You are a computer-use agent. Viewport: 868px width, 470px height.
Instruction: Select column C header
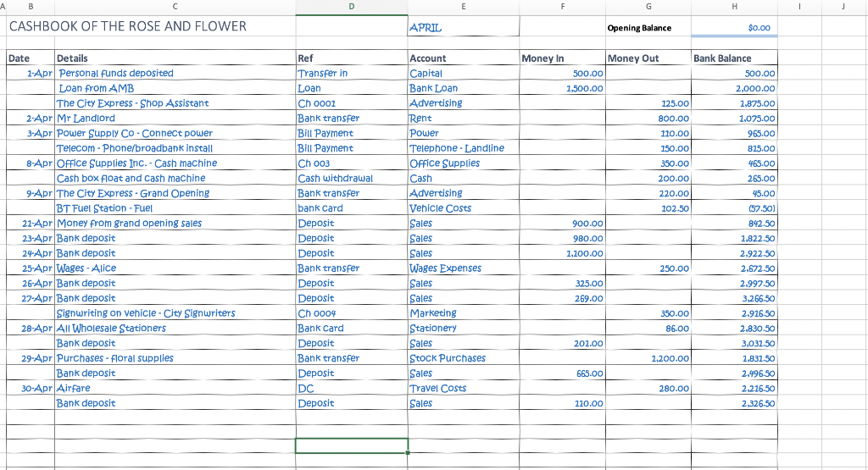(175, 7)
